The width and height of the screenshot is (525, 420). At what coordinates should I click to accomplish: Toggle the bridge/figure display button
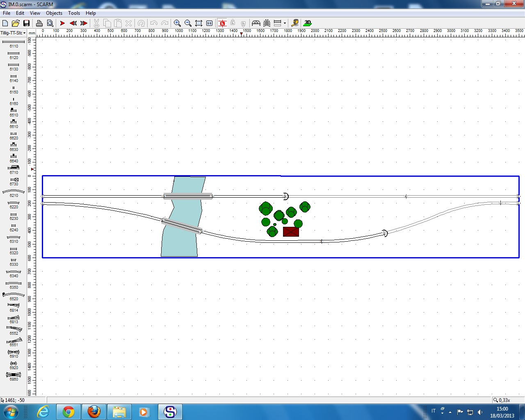256,23
